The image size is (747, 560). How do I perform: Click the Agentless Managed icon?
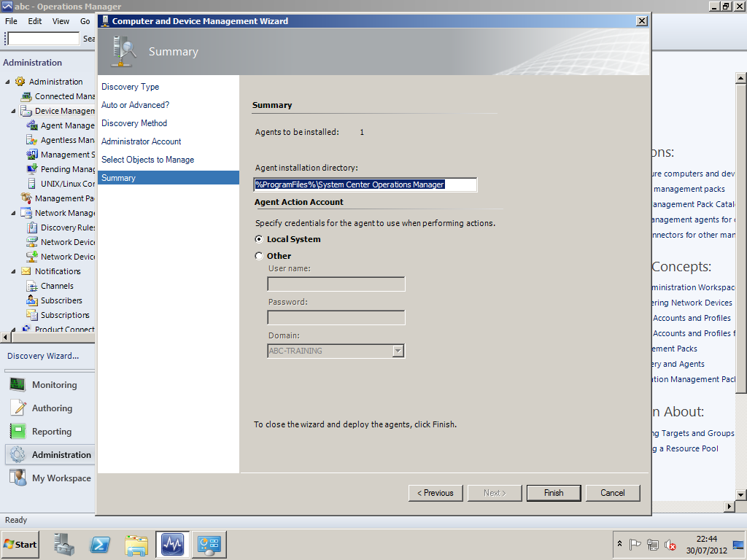[32, 140]
